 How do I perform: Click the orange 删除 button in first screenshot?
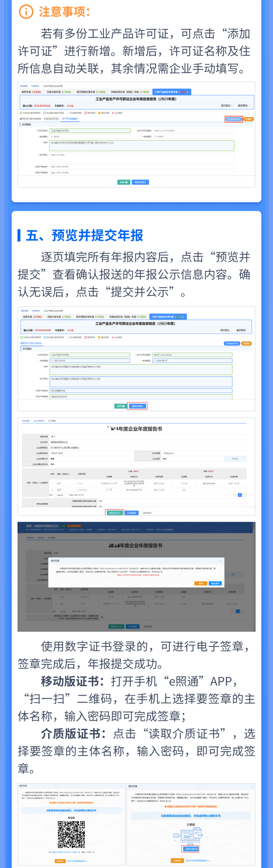coord(248,119)
